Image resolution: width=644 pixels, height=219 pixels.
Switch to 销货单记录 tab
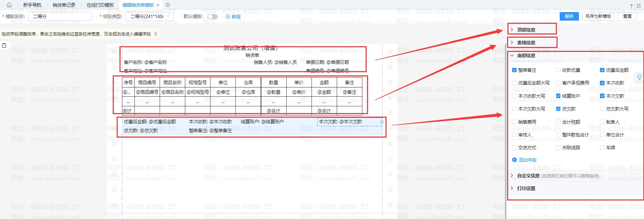64,5
